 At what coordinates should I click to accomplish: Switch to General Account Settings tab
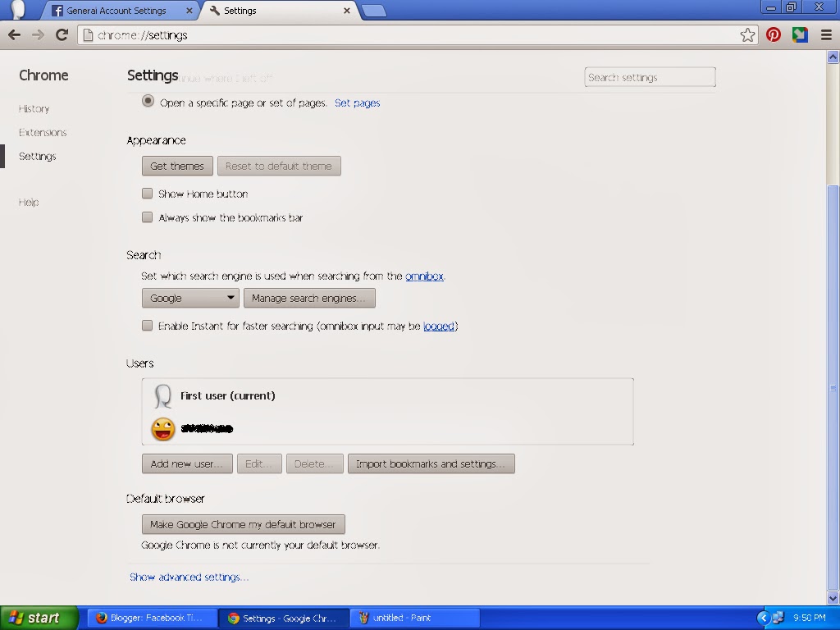[121, 11]
